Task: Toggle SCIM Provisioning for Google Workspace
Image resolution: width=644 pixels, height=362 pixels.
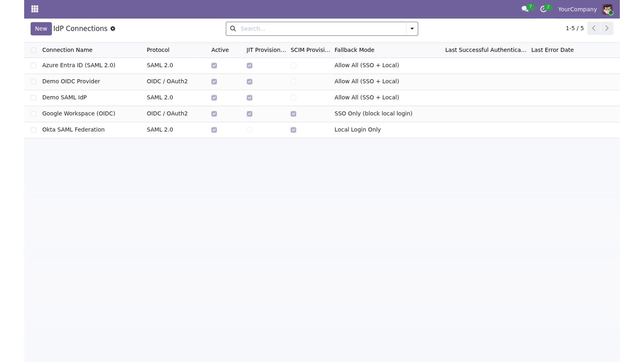Action: click(x=293, y=114)
